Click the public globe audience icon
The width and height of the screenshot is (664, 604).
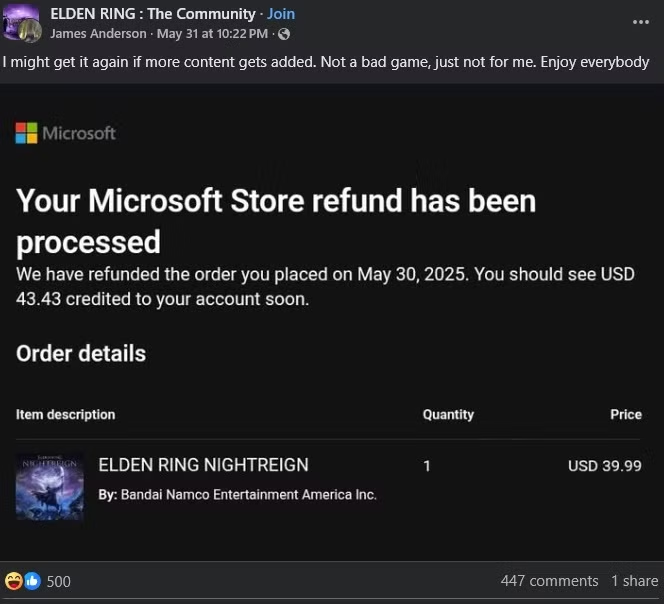pos(284,35)
